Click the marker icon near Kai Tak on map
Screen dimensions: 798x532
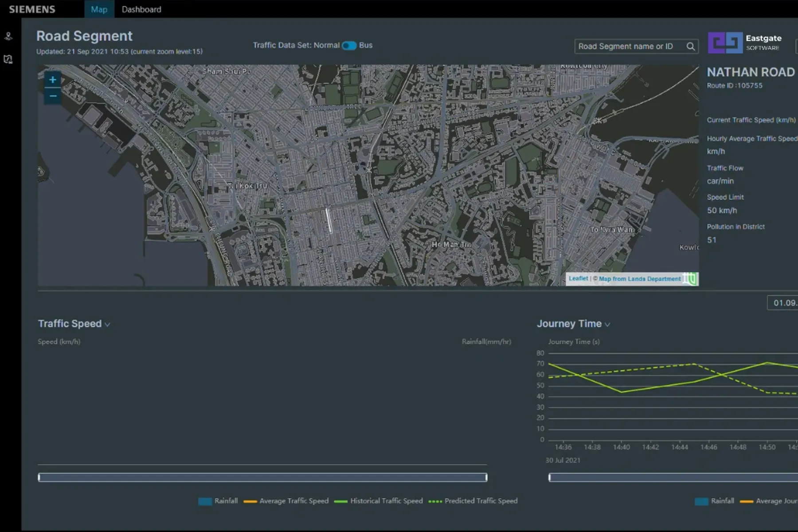[599, 121]
